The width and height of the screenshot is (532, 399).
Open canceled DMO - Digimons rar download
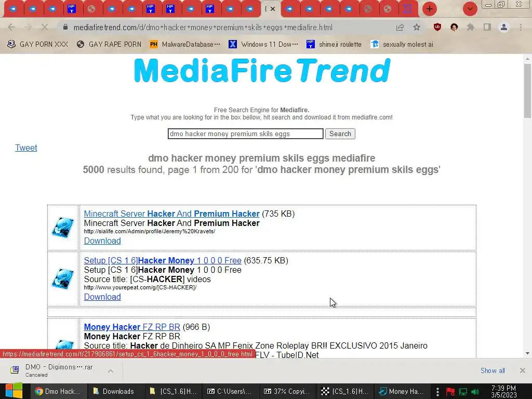point(58,370)
